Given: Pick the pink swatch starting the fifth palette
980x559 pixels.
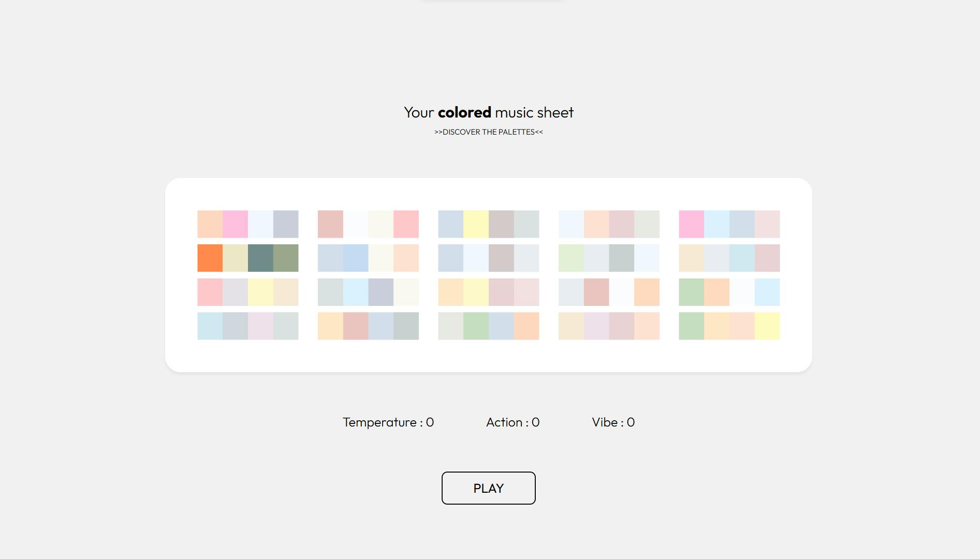Looking at the screenshot, I should tap(691, 224).
